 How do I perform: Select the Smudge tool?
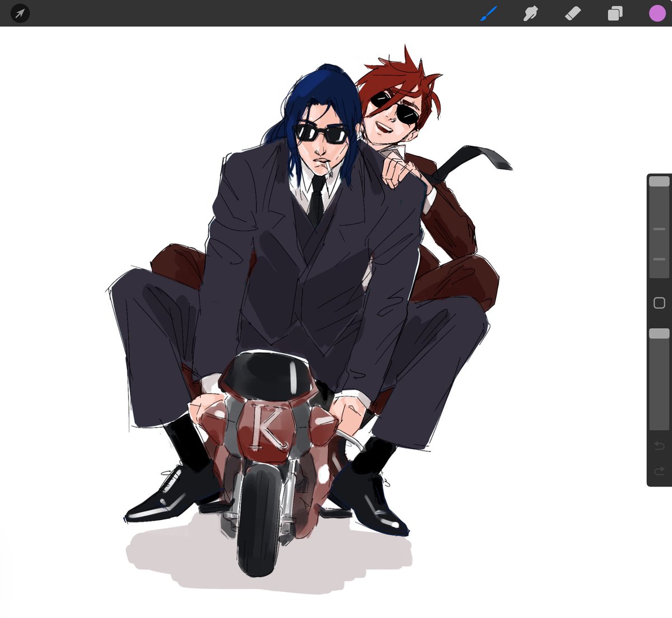(530, 13)
